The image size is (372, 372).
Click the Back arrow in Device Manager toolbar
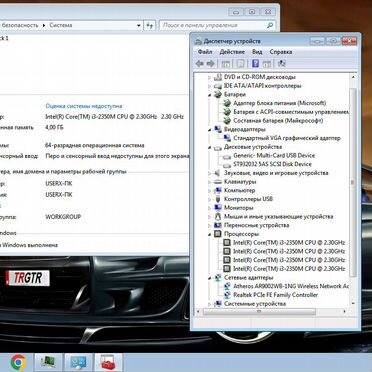(200, 64)
